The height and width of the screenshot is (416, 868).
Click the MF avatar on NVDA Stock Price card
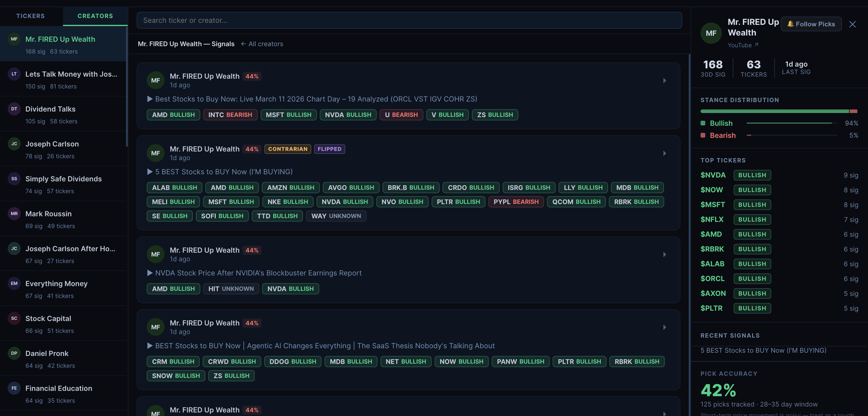pyautogui.click(x=155, y=254)
